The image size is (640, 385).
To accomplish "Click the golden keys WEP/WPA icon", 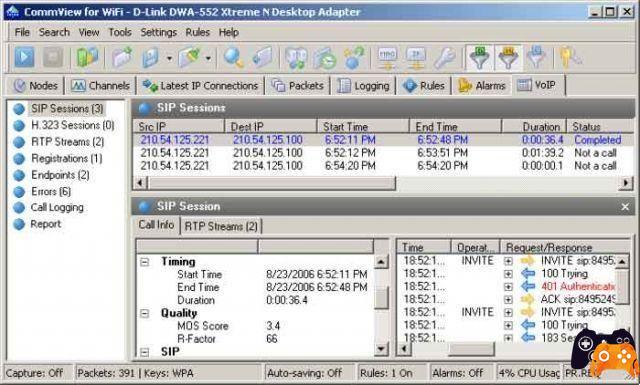I will click(570, 58).
